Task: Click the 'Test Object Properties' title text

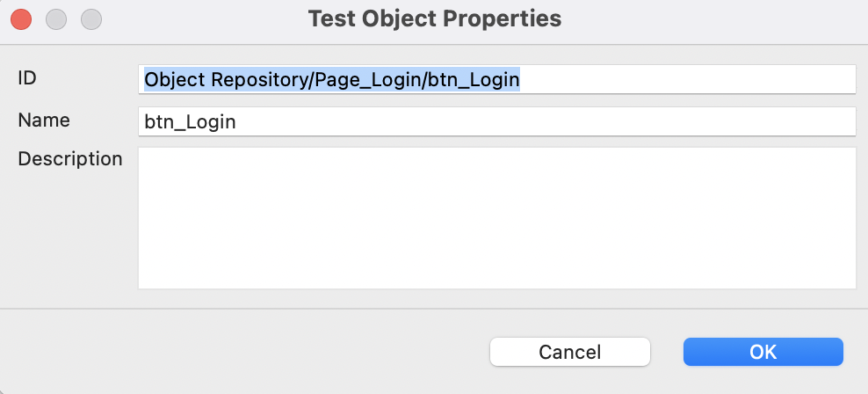Action: pyautogui.click(x=434, y=18)
